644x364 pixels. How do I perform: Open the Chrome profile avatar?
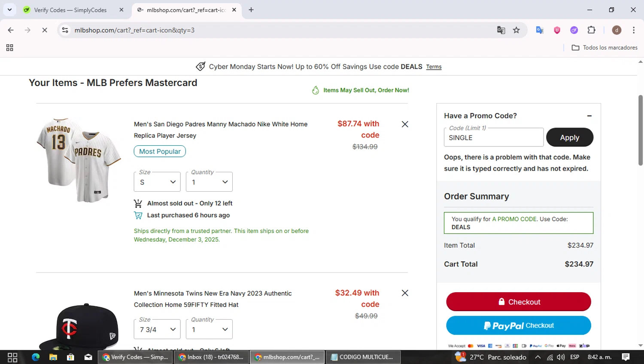[x=617, y=30]
